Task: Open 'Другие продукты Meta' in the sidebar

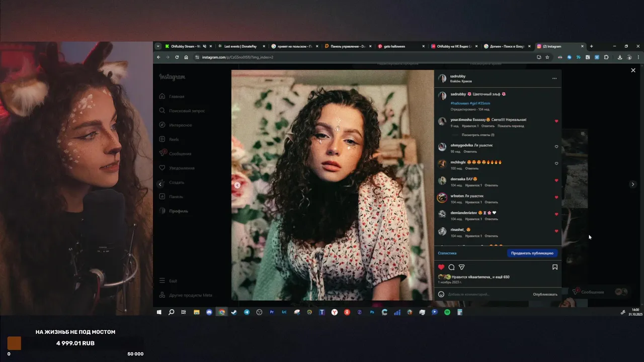Action: 185,295
